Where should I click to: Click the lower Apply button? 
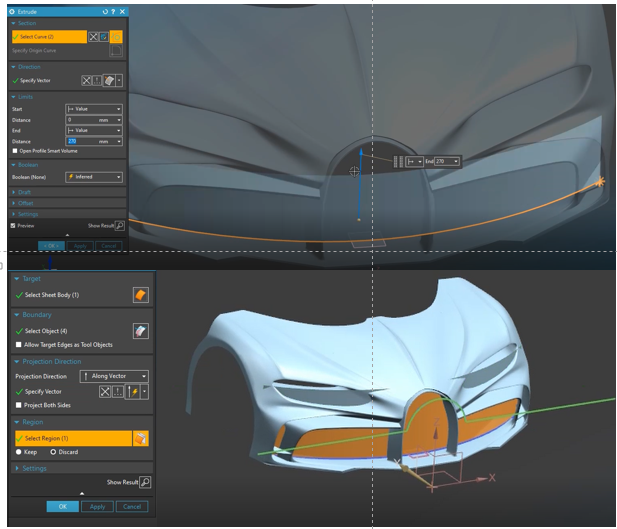[97, 507]
